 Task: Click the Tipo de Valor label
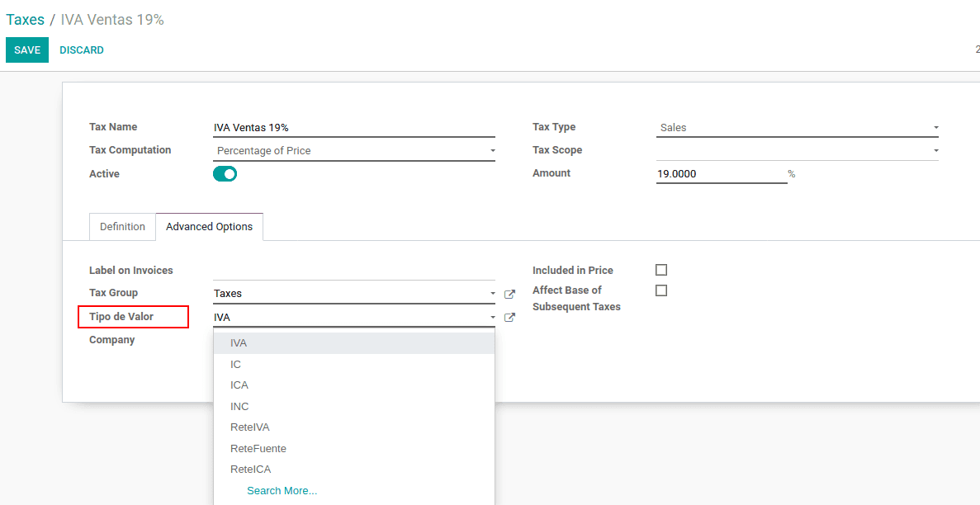(x=121, y=317)
